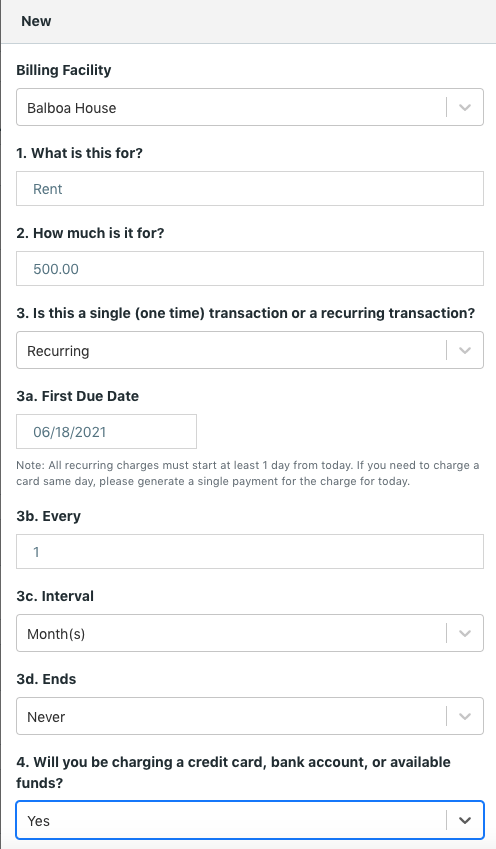Screen dimensions: 496x849
Task: Open the Balboa House facility dropdown
Action: [x=250, y=107]
